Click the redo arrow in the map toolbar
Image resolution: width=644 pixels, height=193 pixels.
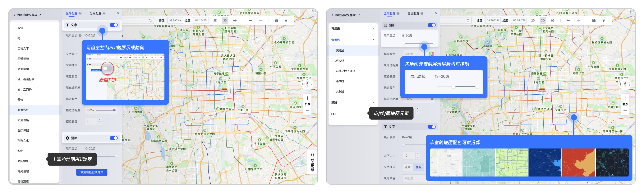pos(260,20)
